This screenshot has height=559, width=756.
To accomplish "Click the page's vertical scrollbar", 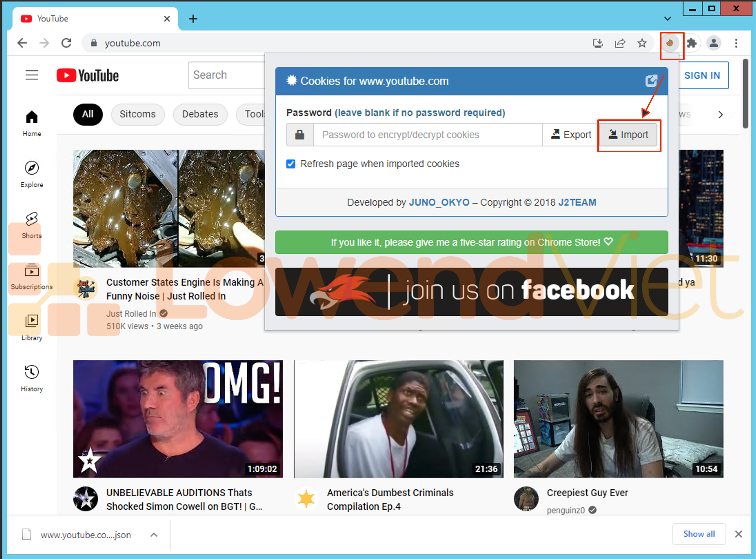I will pos(746,94).
